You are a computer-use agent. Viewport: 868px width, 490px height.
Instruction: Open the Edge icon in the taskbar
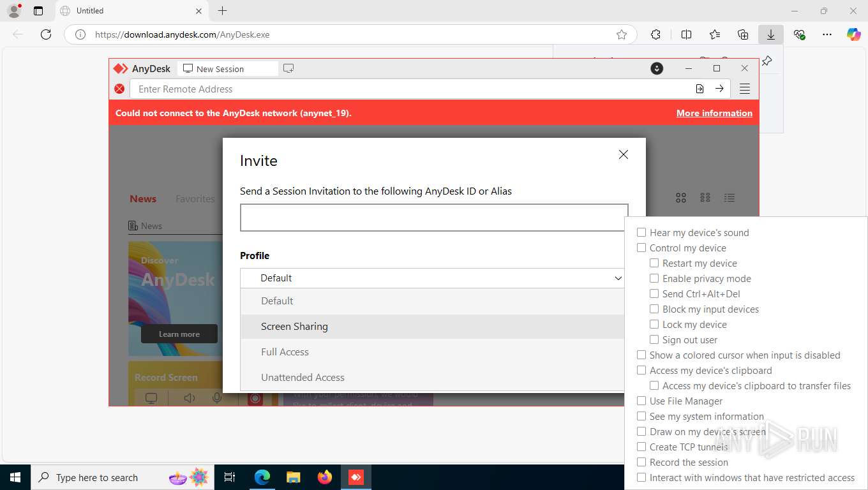(262, 477)
